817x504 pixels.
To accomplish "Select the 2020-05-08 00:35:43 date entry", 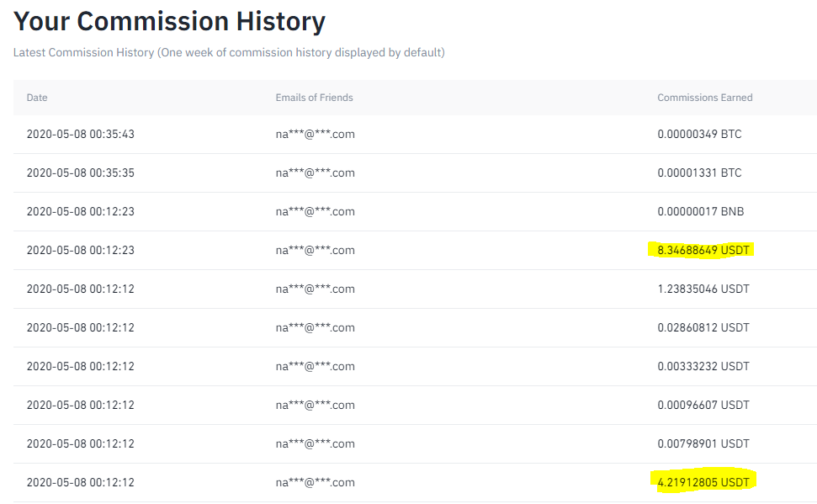I will pos(81,134).
